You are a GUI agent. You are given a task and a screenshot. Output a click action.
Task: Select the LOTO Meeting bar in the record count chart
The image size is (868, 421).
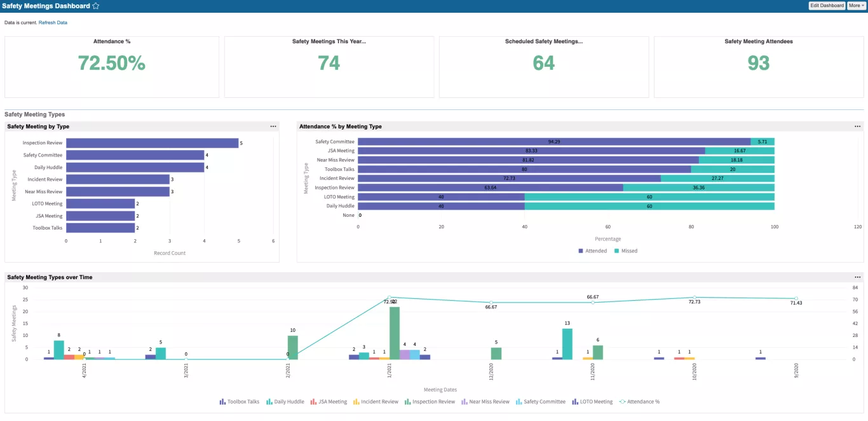(100, 204)
